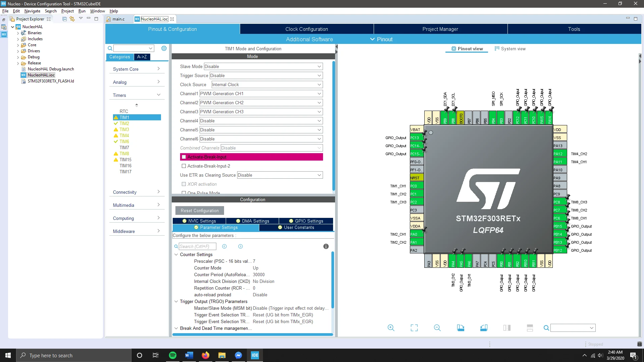This screenshot has width=644, height=362.
Task: Collapse the Counter Settings group
Action: pos(176,254)
